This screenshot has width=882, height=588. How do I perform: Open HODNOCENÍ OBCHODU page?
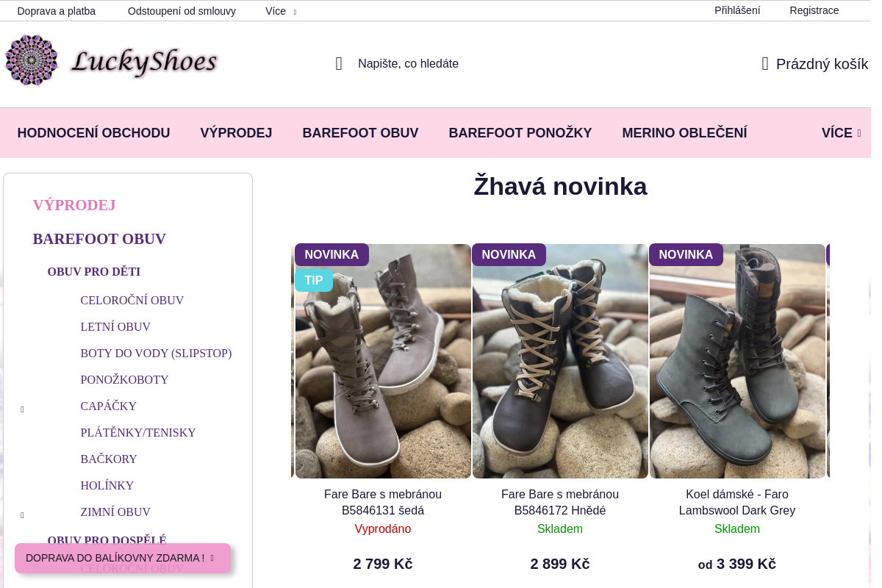[93, 132]
